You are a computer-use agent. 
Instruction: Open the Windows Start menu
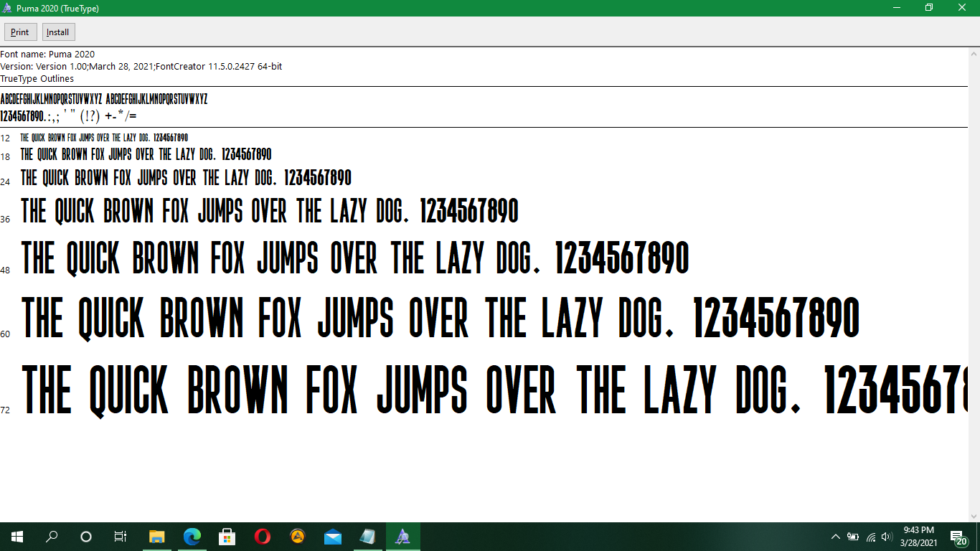17,537
